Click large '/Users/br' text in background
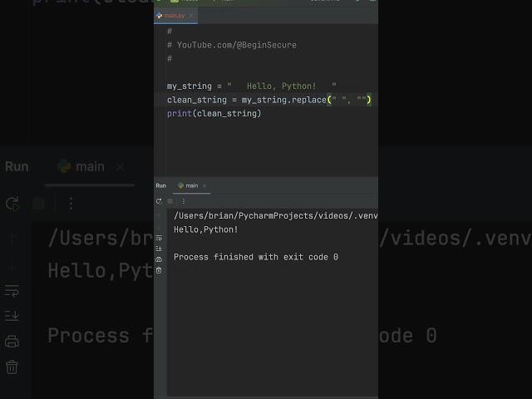The height and width of the screenshot is (399, 532). tap(101, 239)
